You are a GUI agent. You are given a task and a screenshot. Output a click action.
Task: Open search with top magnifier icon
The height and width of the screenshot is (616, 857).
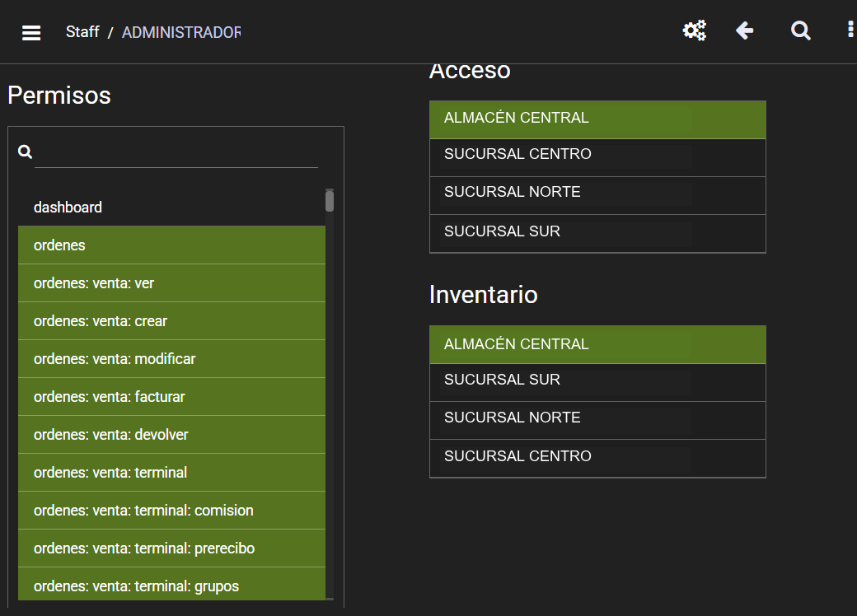pyautogui.click(x=801, y=30)
